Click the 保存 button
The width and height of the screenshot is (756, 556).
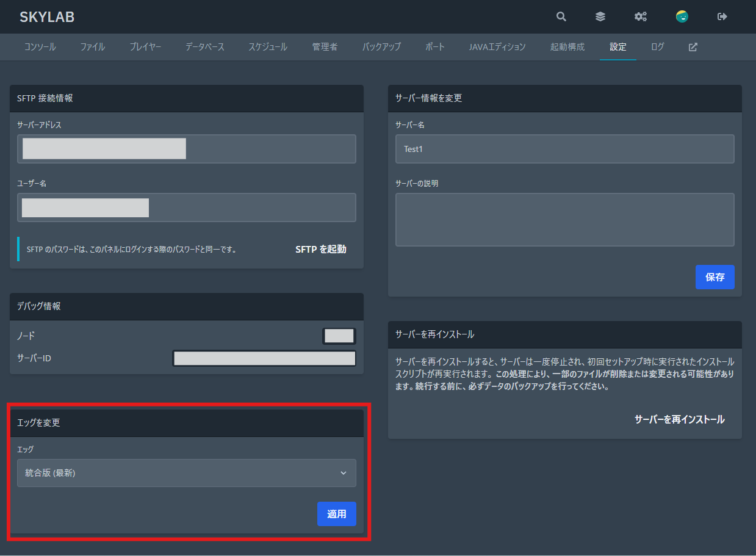pos(715,277)
